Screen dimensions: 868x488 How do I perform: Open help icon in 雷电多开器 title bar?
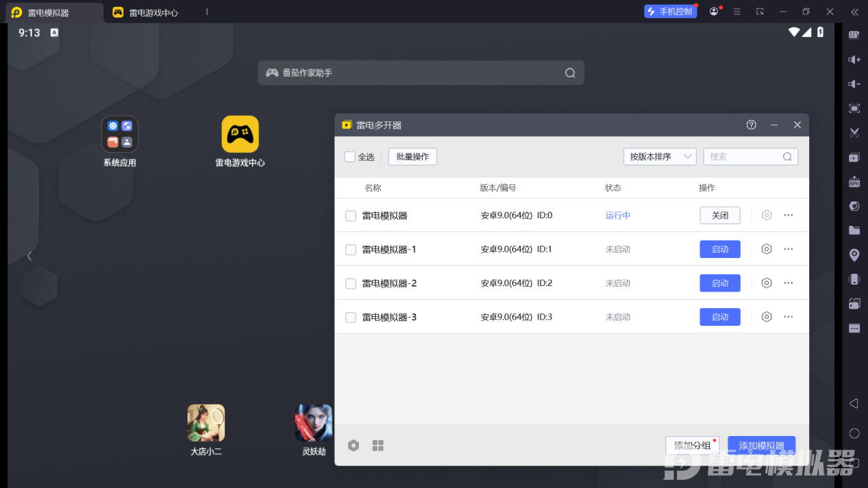752,125
